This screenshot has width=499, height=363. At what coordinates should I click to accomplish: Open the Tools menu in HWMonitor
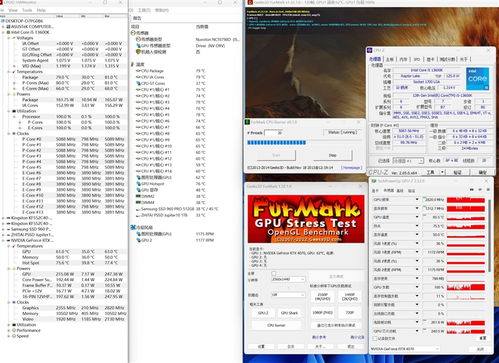(27, 10)
